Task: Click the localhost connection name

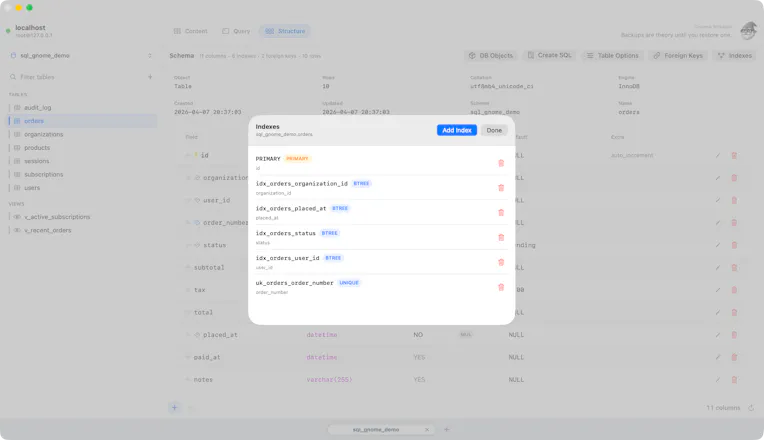Action: [30, 28]
